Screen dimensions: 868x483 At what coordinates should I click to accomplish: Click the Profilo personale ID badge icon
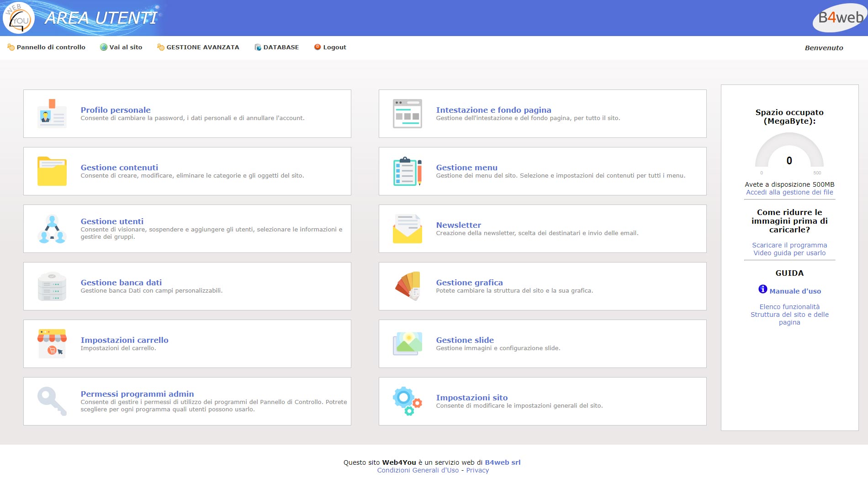click(x=52, y=114)
